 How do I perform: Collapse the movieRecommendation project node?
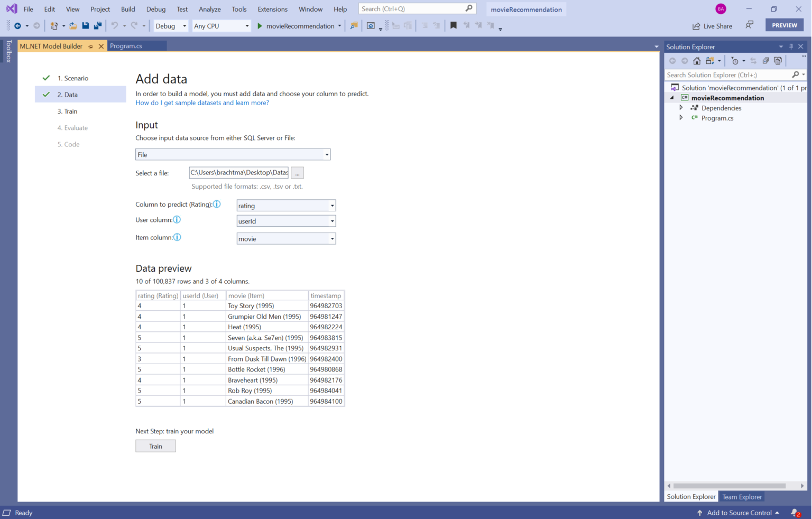(x=672, y=98)
